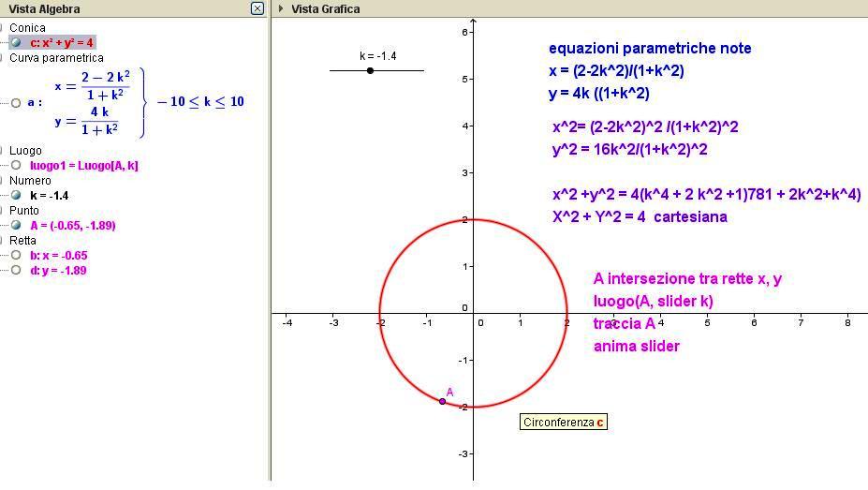The image size is (868, 490).
Task: Click the 'x = (2-2k^2)/(1+k^2)' text
Action: (x=616, y=71)
